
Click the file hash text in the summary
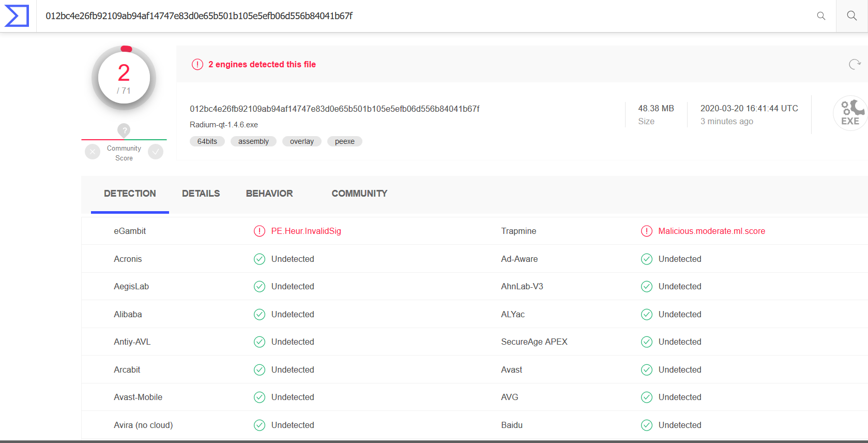pyautogui.click(x=334, y=109)
